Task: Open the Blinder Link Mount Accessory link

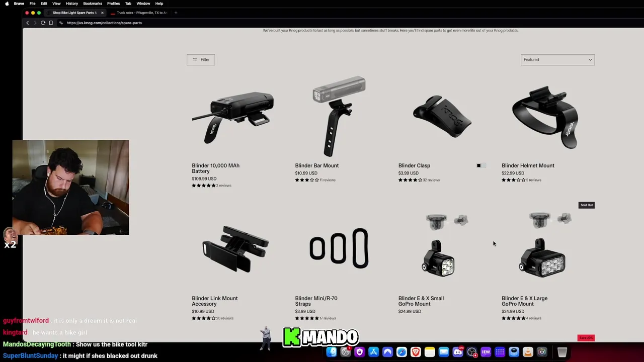Action: pos(214,301)
